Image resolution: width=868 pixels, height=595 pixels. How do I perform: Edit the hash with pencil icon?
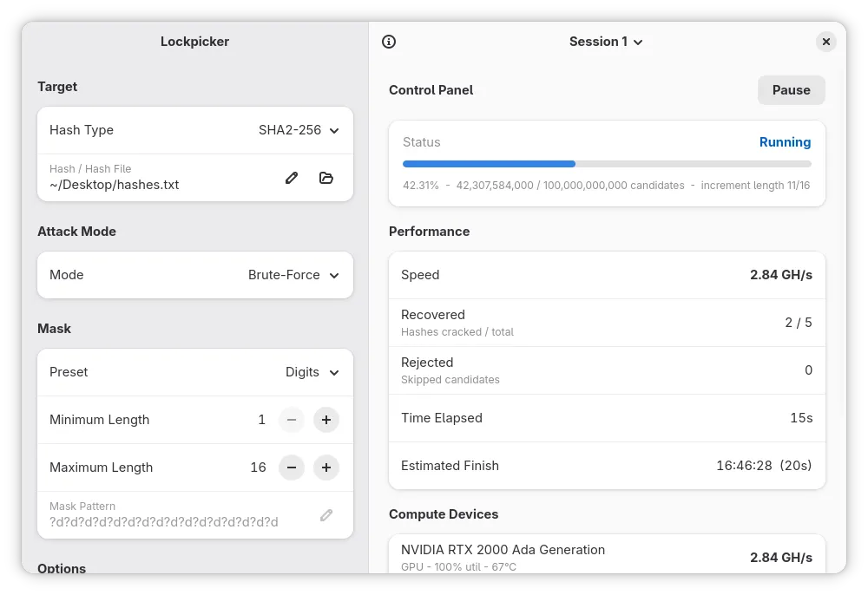point(292,178)
